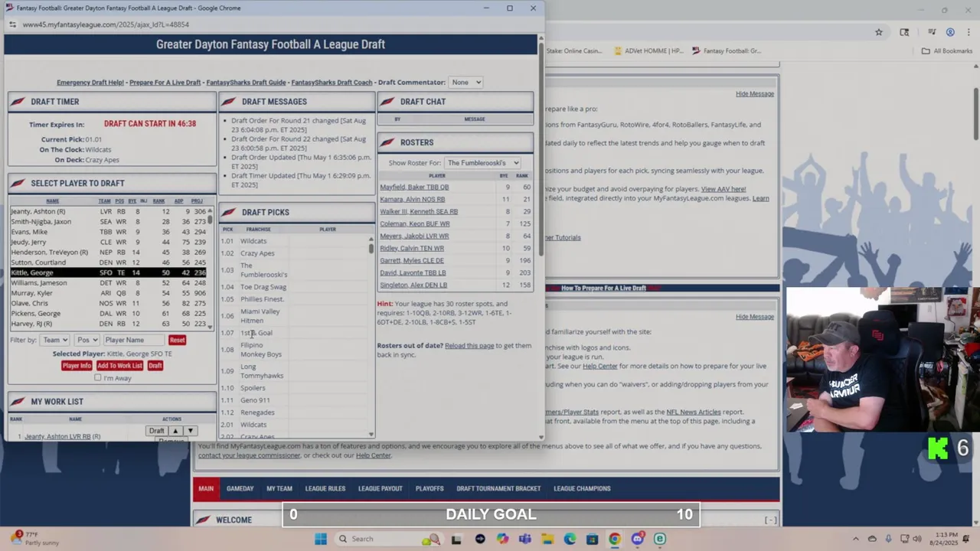This screenshot has height=551, width=980.
Task: Open Playoffs tab
Action: point(430,488)
